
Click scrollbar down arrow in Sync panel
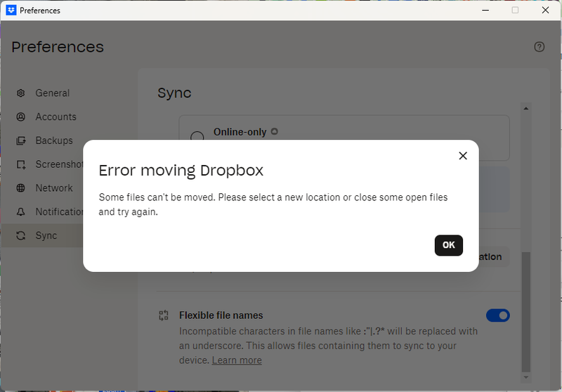point(525,377)
